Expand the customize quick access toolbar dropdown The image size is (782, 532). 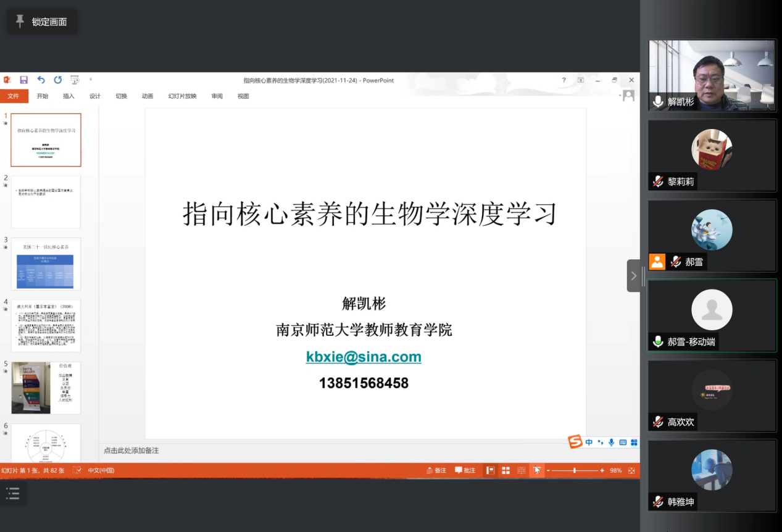[91, 80]
